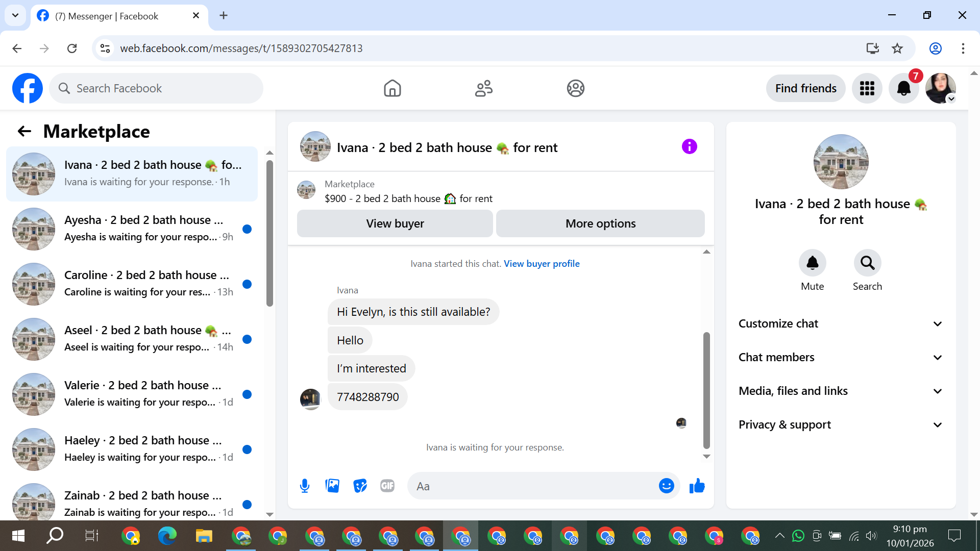Attach a photo with the image icon
Viewport: 980px width, 551px height.
pyautogui.click(x=332, y=486)
